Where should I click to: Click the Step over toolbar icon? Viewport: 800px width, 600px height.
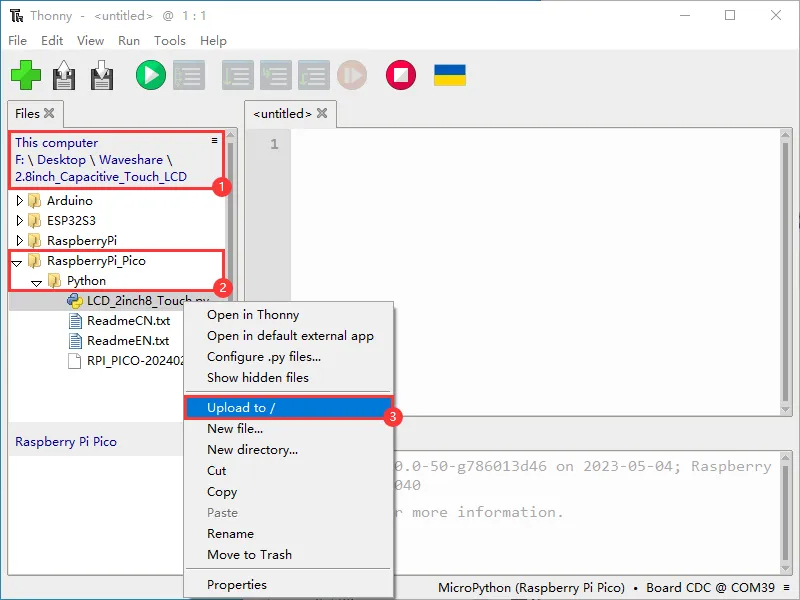(238, 75)
